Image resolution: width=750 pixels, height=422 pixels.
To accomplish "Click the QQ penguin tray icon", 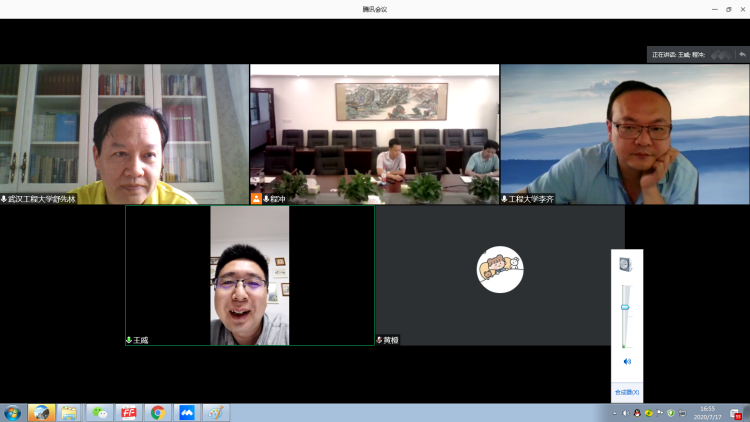I will [637, 412].
